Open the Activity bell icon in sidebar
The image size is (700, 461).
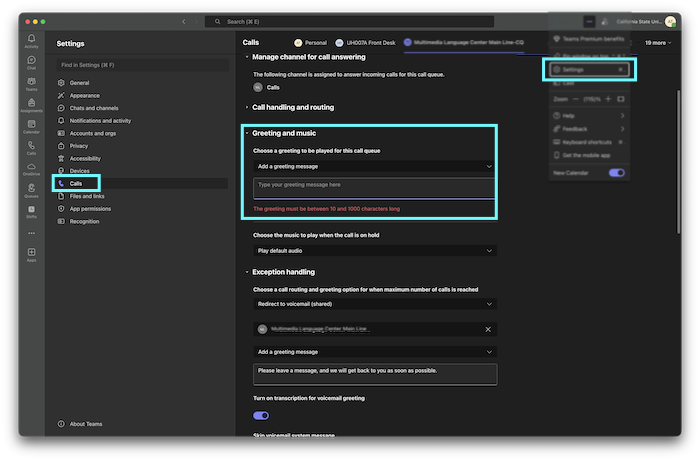pos(32,40)
